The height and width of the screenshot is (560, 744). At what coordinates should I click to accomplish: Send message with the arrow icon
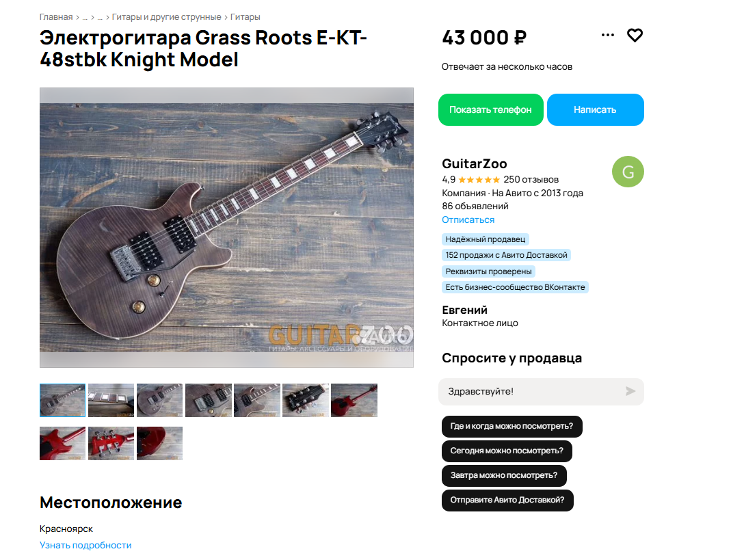point(630,391)
